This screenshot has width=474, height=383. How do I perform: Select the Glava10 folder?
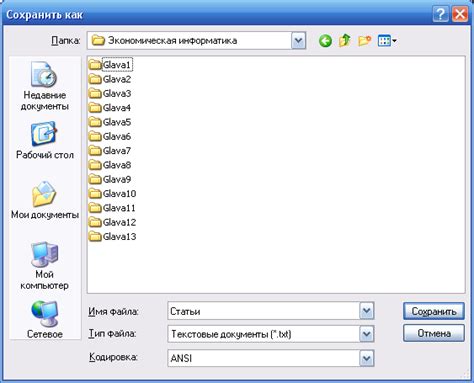click(113, 194)
